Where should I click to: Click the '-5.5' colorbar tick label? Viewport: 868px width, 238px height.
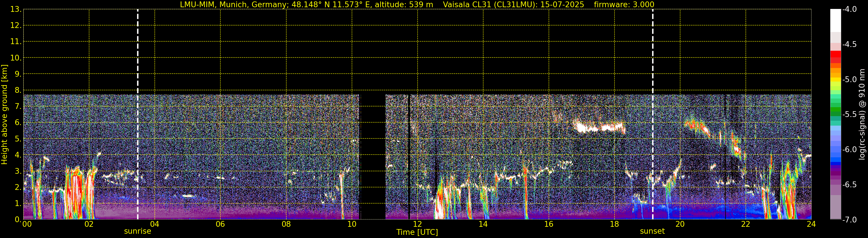click(x=849, y=115)
